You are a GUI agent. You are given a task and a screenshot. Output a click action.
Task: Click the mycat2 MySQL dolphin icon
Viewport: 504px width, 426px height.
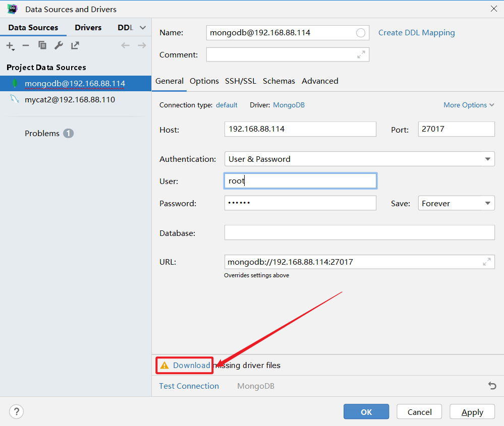pyautogui.click(x=15, y=99)
